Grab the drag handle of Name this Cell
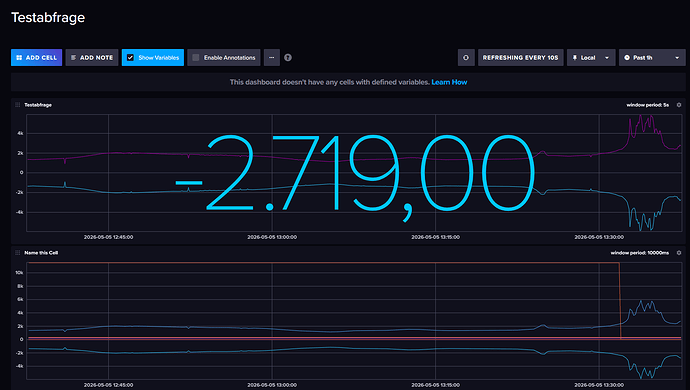The width and height of the screenshot is (690, 390). click(18, 253)
